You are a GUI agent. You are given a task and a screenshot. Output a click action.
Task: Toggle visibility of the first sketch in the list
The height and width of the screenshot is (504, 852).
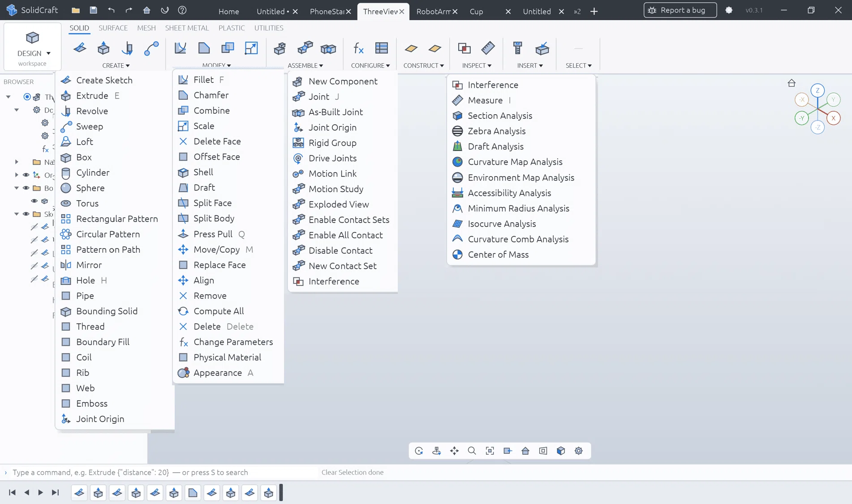pos(34,227)
